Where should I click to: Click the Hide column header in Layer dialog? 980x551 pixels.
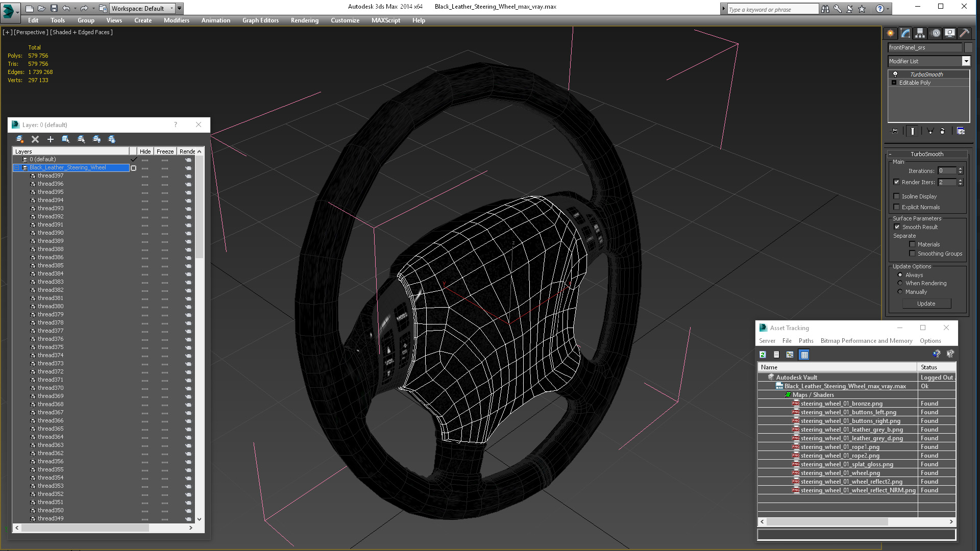[145, 152]
